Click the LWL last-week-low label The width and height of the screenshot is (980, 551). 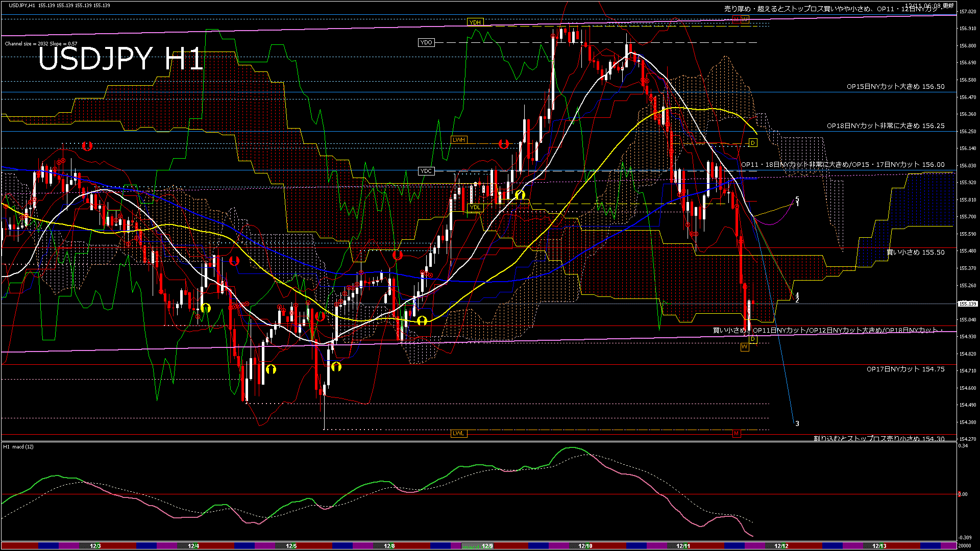458,434
